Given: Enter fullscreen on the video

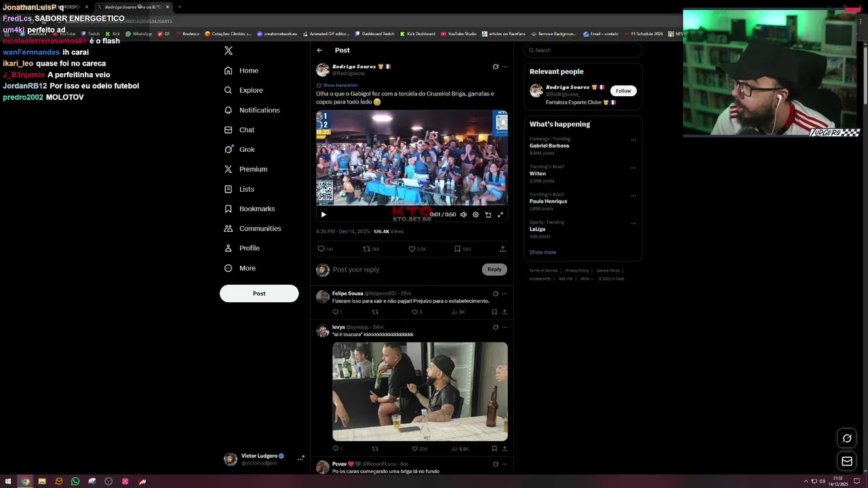Looking at the screenshot, I should 500,214.
